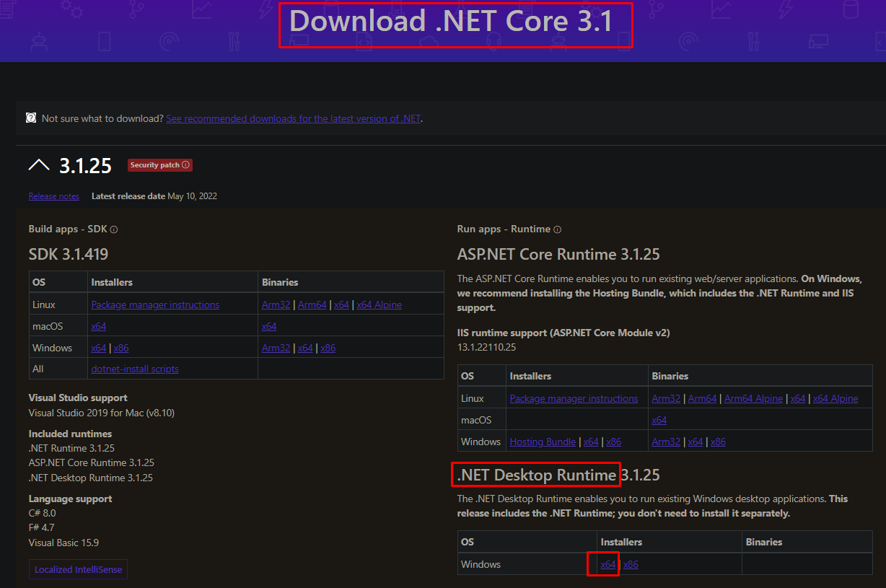Screen dimensions: 886x588
Task: Click ASP.NET Core Runtime 3.1.25 in Included runtimes
Action: tap(92, 462)
